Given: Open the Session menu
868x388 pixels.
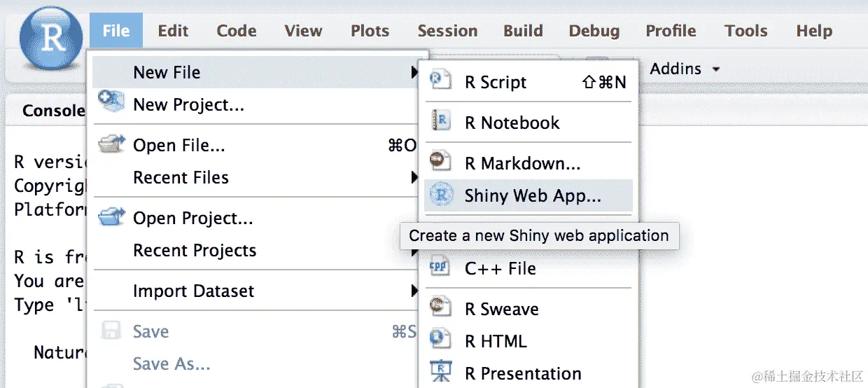Looking at the screenshot, I should 447,31.
